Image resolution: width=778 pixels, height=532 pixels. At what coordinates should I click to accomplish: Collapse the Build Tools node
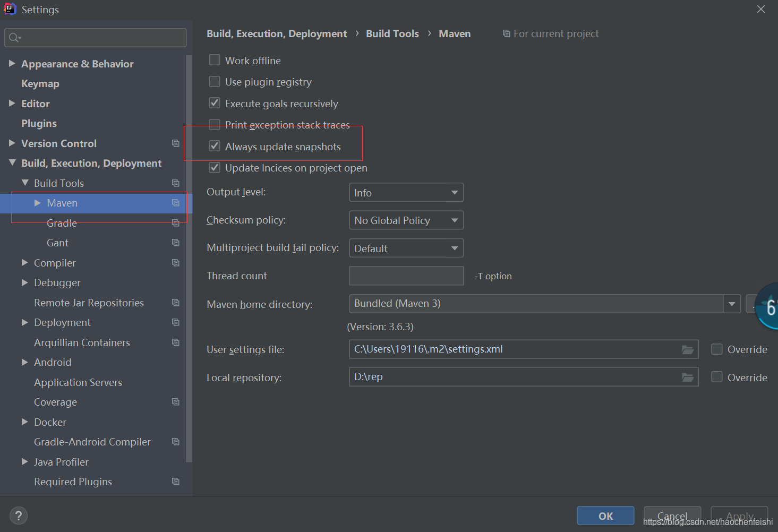coord(24,183)
